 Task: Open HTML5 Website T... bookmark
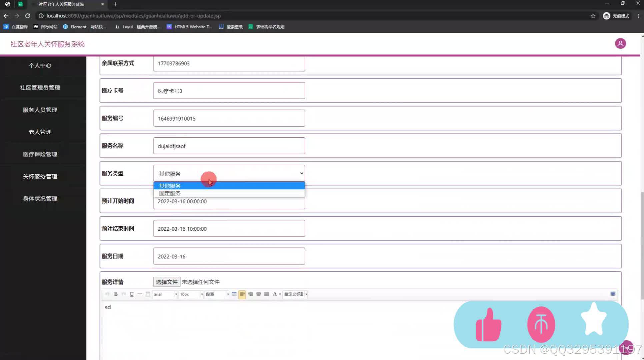tap(189, 27)
